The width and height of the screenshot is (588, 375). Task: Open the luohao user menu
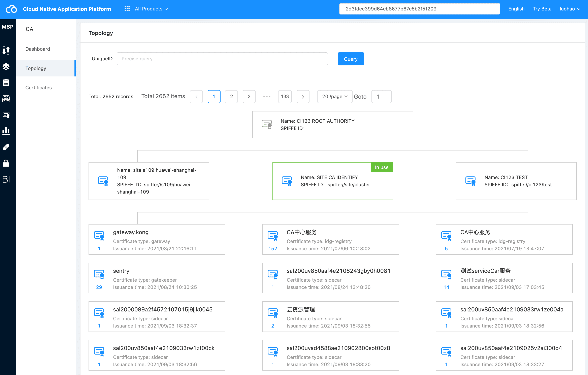(x=570, y=9)
